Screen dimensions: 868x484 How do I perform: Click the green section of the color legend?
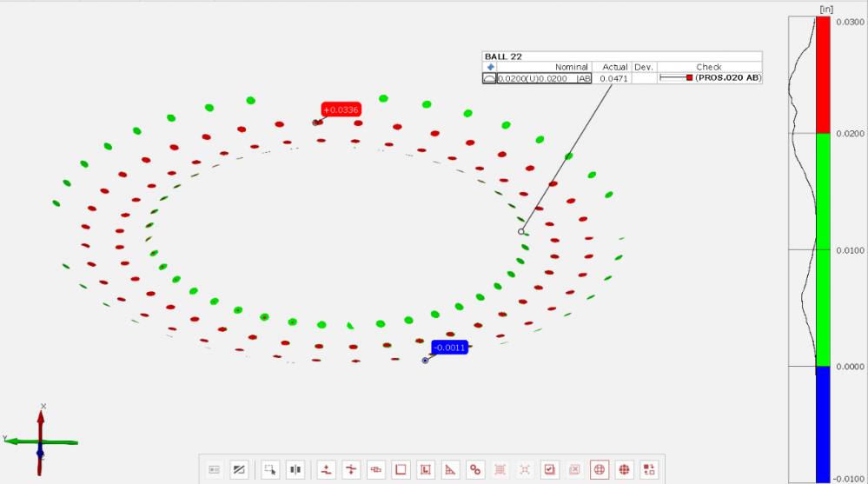[823, 249]
